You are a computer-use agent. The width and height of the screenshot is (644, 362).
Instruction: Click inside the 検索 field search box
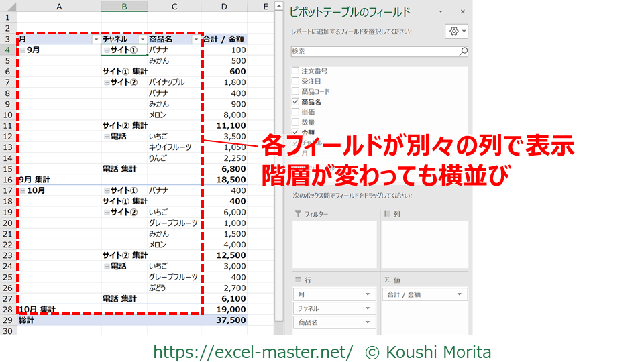coord(373,51)
